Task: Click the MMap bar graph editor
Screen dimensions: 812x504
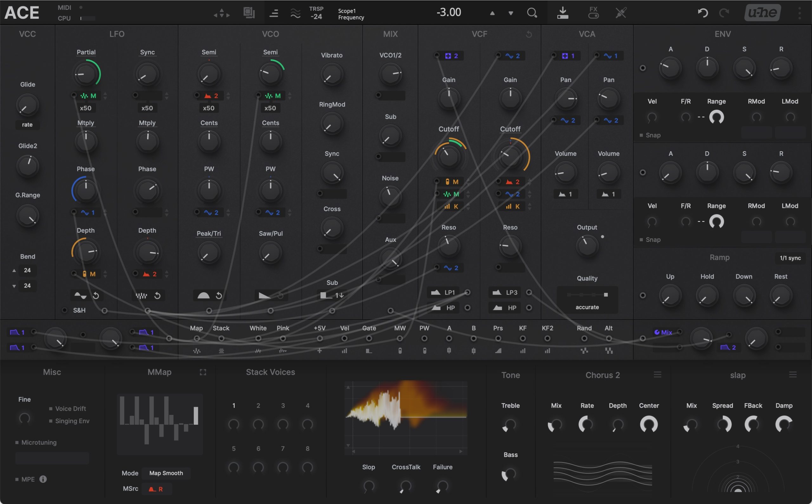Action: coord(160,424)
